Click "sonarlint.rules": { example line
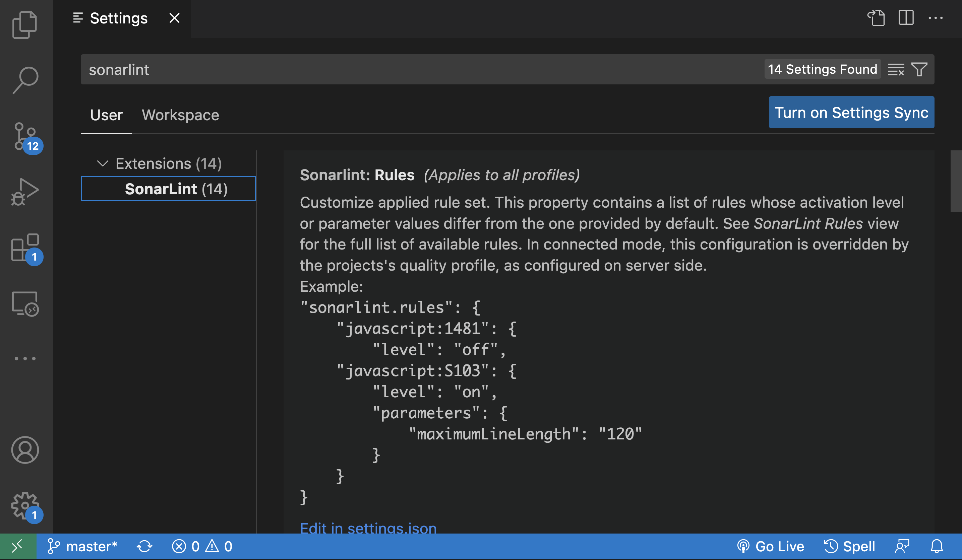 pyautogui.click(x=390, y=307)
